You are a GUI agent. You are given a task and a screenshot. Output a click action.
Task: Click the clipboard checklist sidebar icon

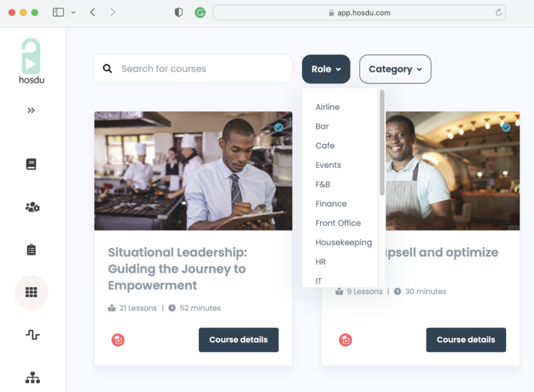pyautogui.click(x=31, y=250)
